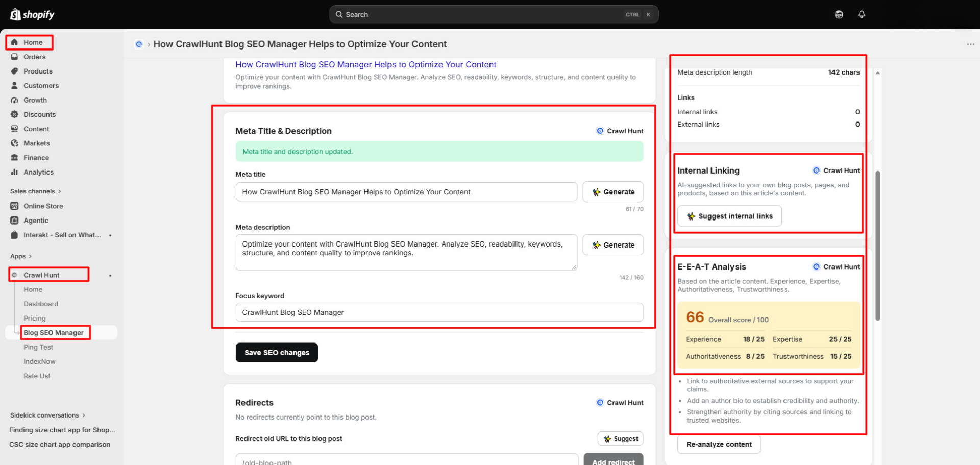Click the Online Store icon
980x465 pixels.
(x=14, y=206)
